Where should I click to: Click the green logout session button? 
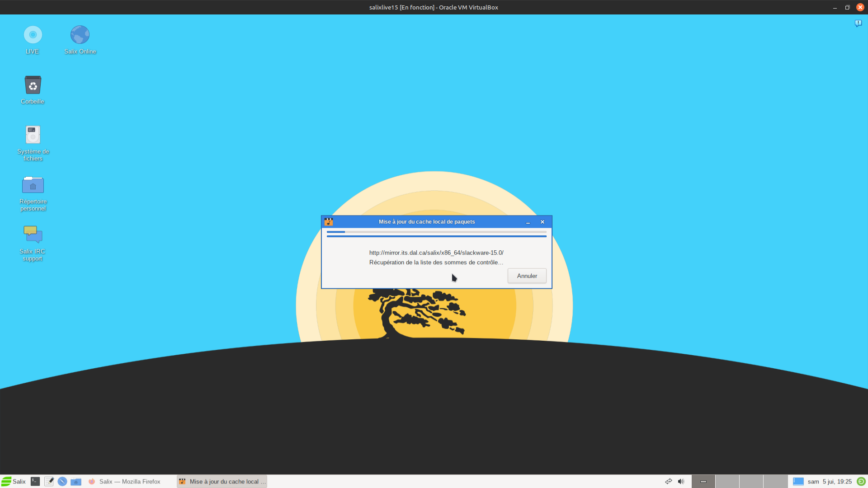[861, 482]
